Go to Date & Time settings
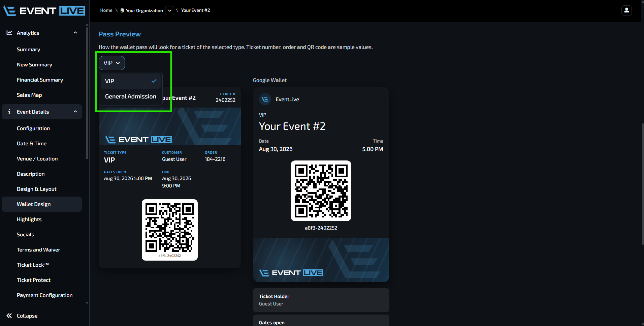This screenshot has height=326, width=644. tap(32, 144)
